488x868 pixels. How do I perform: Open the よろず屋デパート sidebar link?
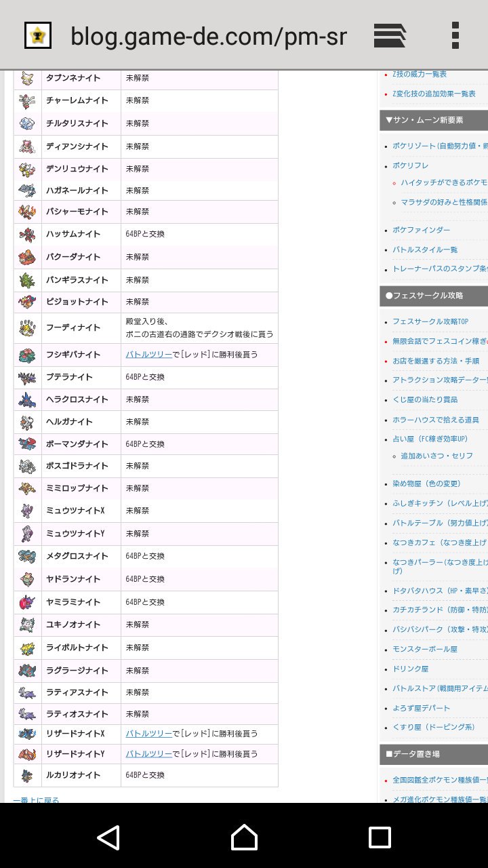421,708
